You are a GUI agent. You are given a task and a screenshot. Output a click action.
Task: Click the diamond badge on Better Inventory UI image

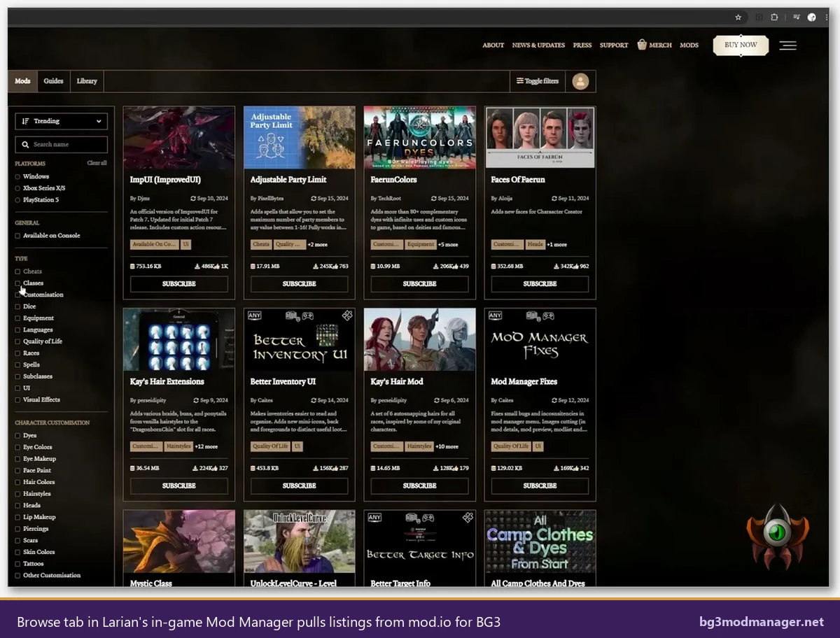pyautogui.click(x=347, y=316)
